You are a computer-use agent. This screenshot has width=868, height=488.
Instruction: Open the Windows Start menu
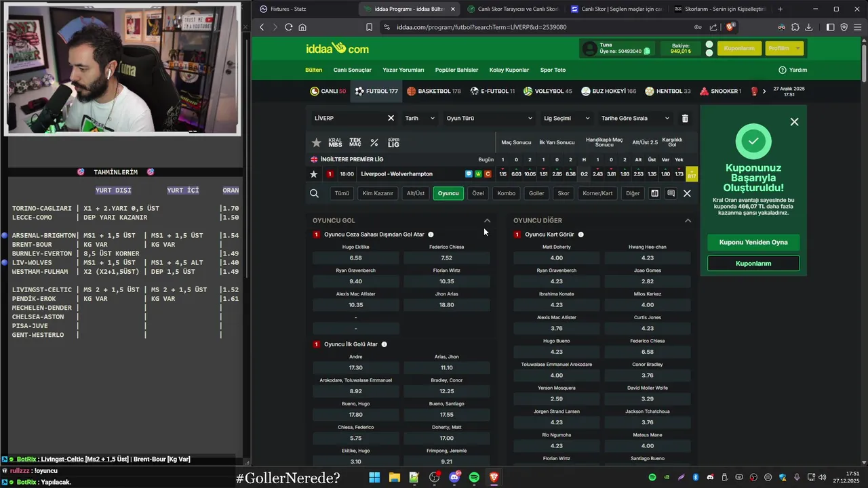point(374,477)
